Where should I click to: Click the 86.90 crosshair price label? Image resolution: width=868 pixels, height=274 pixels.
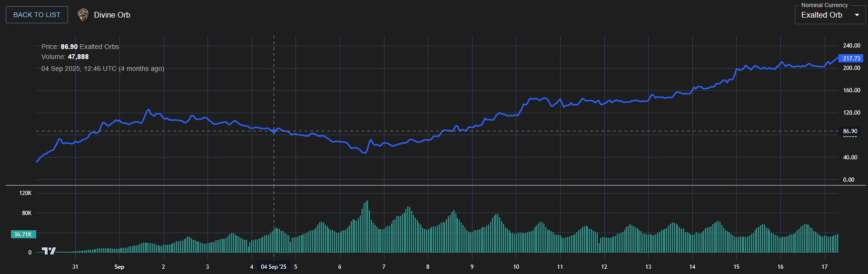coord(850,131)
